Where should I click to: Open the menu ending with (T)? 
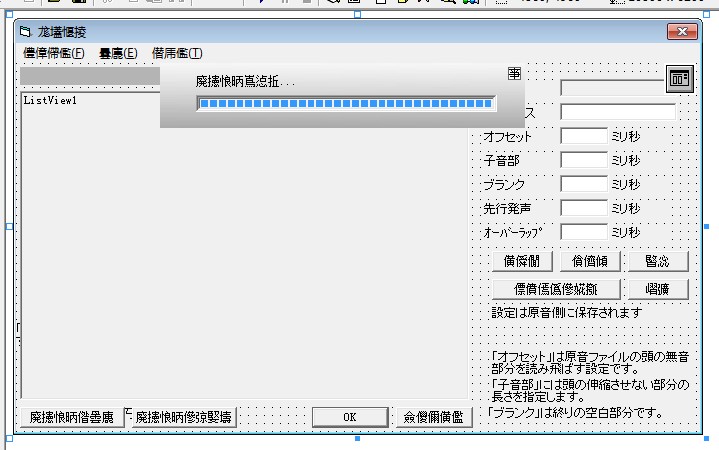tap(177, 53)
